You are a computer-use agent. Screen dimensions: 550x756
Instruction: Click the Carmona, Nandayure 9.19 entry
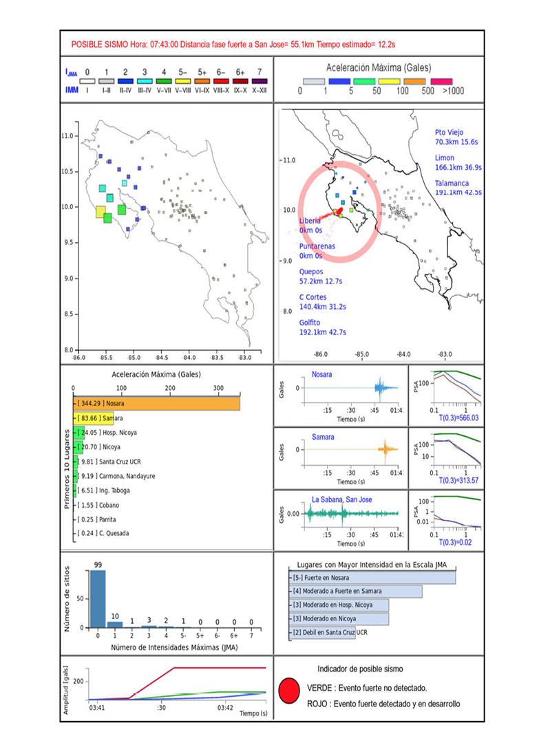pyautogui.click(x=116, y=476)
